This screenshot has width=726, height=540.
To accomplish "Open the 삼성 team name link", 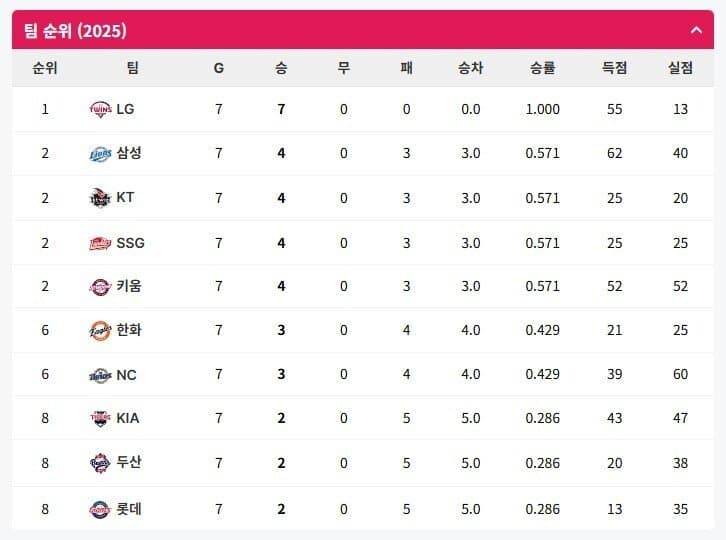I will [x=129, y=153].
